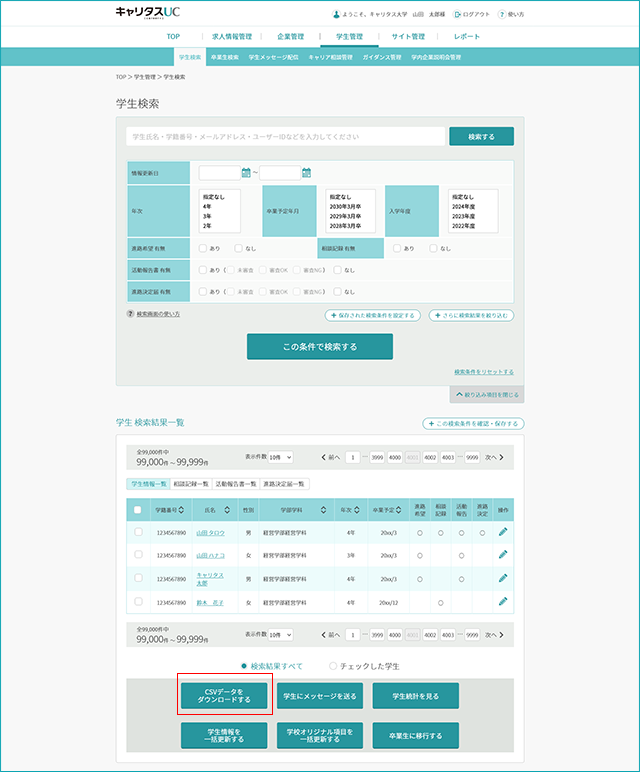
Task: Click the help icon 使い方 in header
Action: click(x=502, y=14)
